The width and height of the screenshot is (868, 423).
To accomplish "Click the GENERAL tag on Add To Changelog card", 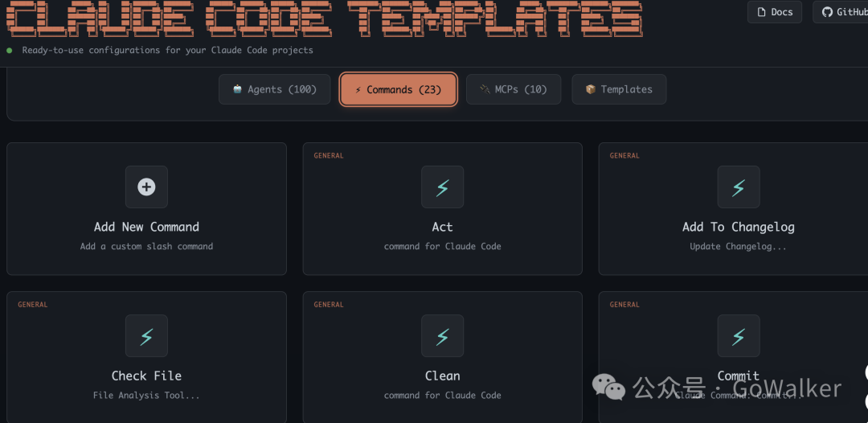I will click(x=625, y=155).
